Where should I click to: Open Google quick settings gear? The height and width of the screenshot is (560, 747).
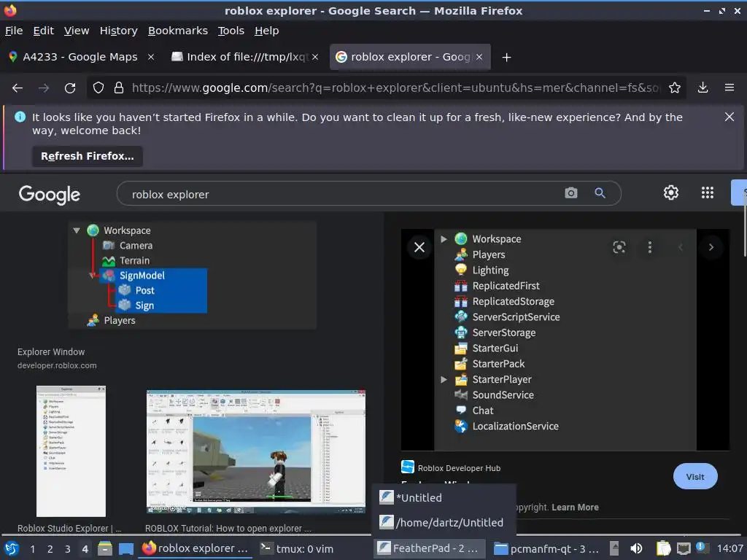671,192
